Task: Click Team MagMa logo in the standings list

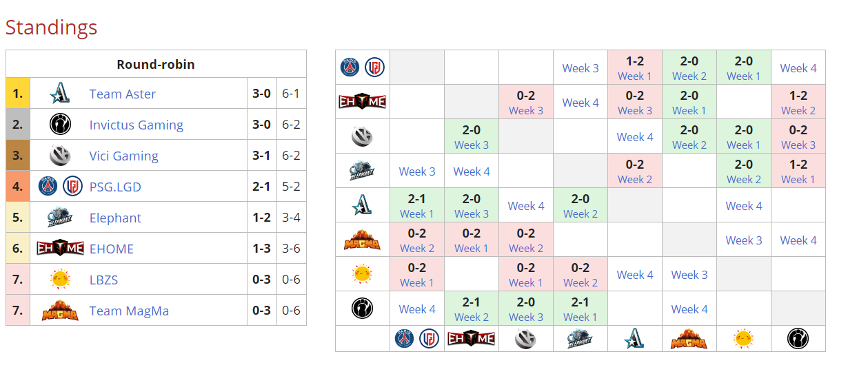Action: [60, 311]
